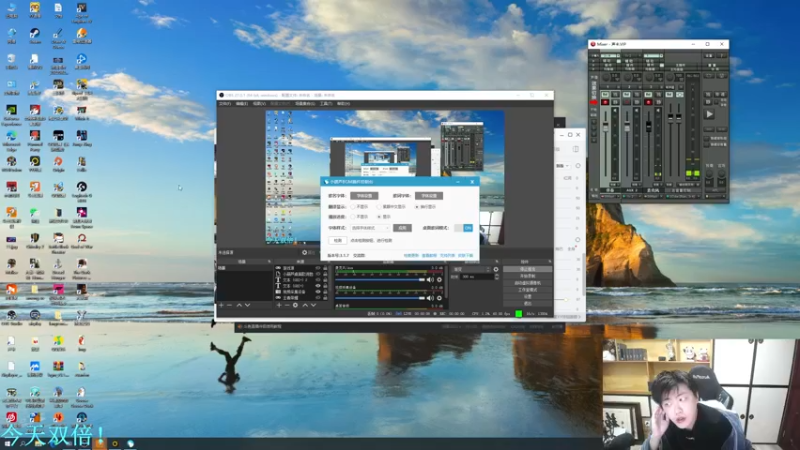The width and height of the screenshot is (800, 450).
Task: Click 停止推流 button in OBS controls
Action: click(x=528, y=269)
